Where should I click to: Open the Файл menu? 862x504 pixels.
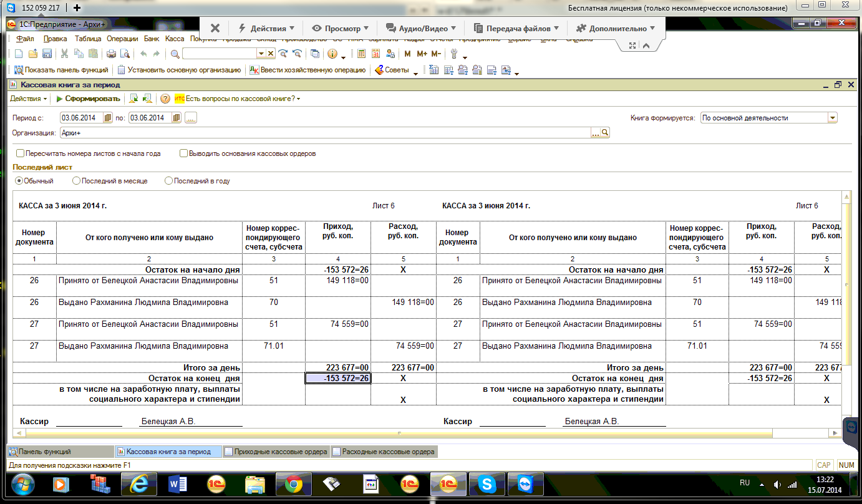coord(26,39)
